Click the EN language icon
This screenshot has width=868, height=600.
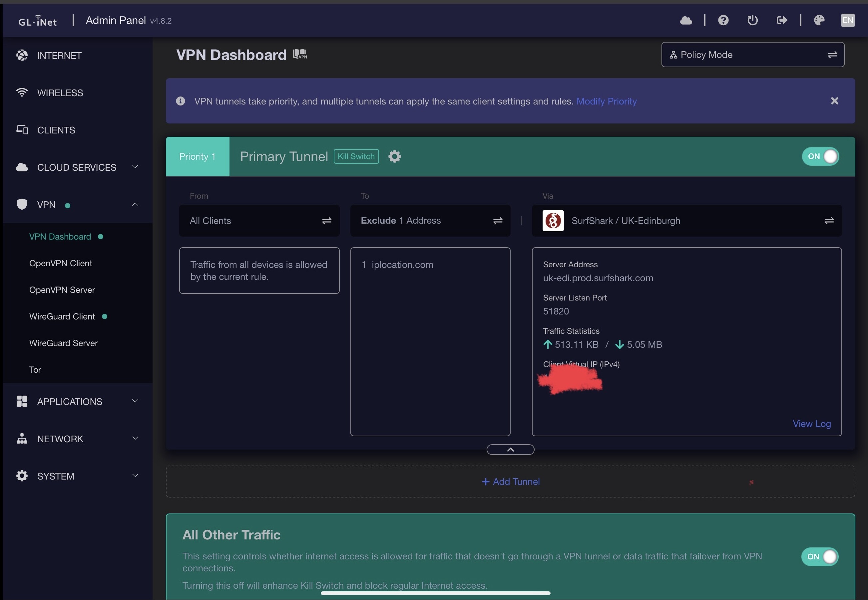pos(847,20)
